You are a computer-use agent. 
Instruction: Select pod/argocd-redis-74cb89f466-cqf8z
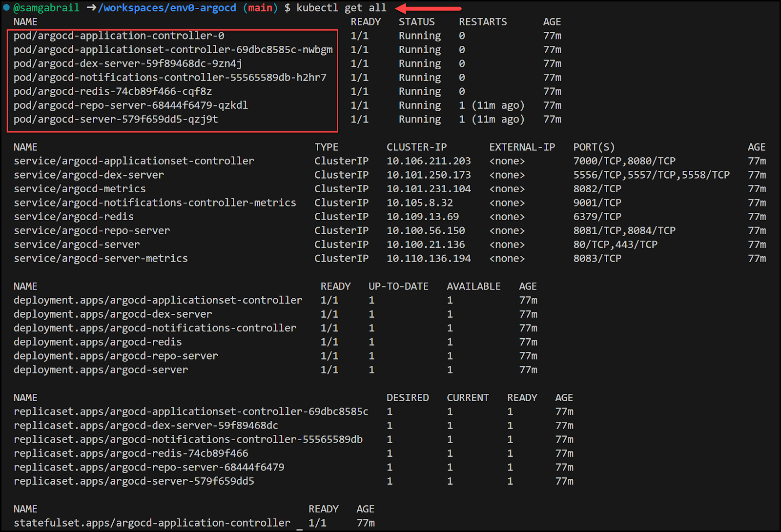113,91
